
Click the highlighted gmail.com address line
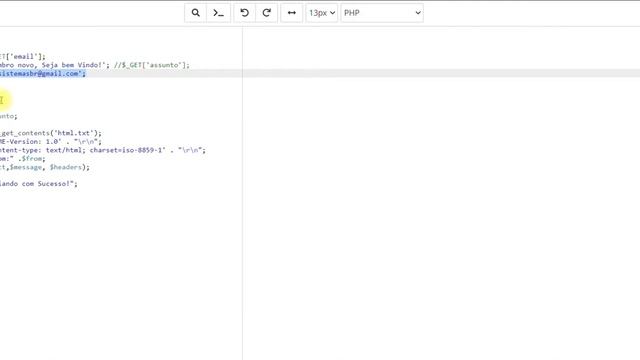pos(43,73)
